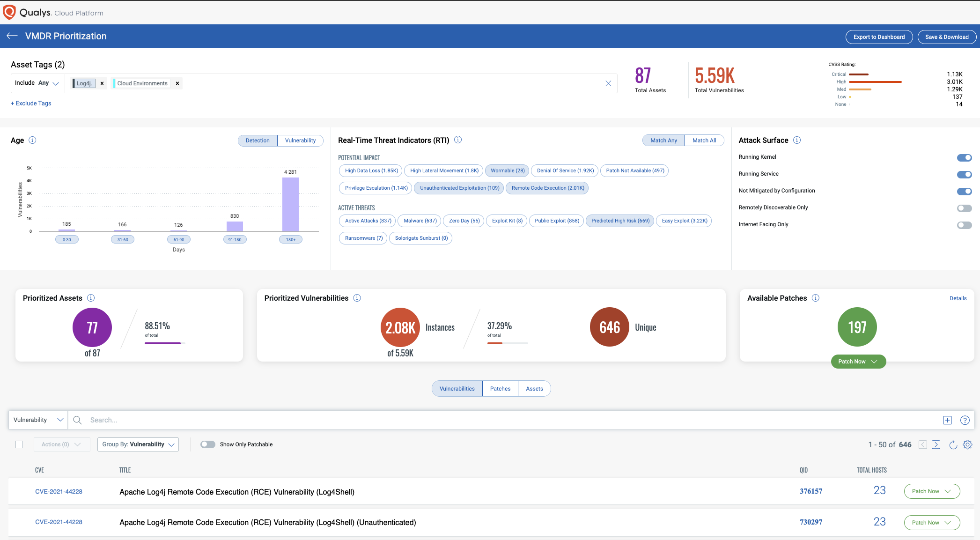Open the Actions (0) dropdown
Screen dimensions: 980x540
pos(61,444)
